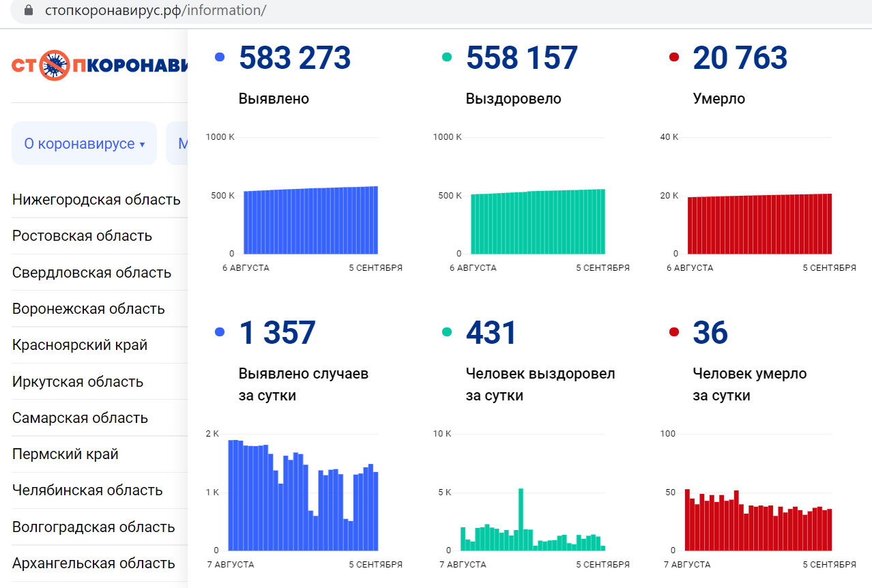The height and width of the screenshot is (588, 872).
Task: Click the 583 273 total detected figure
Action: coord(295,58)
